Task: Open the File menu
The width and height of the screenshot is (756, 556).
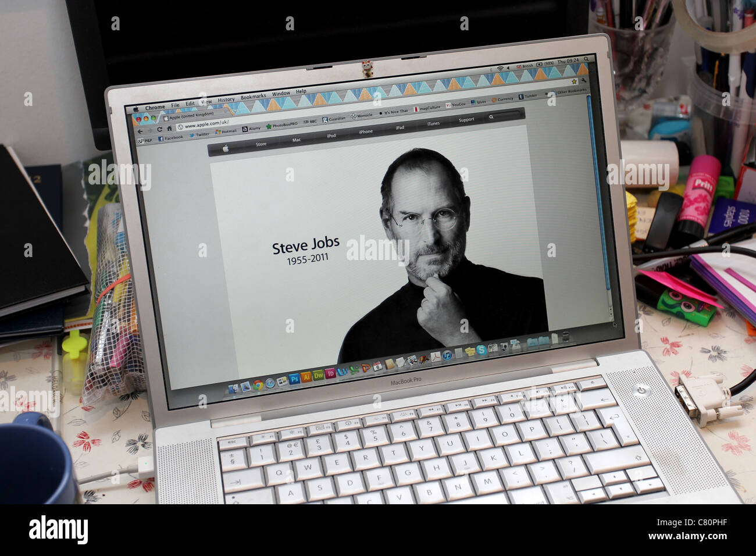Action: [176, 105]
